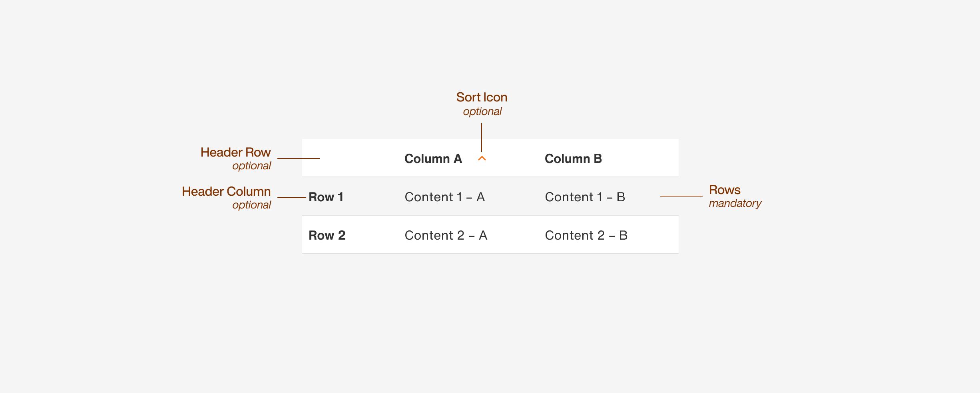Click the Header Row annotation label
Viewport: 980px width, 393px height.
click(x=235, y=152)
